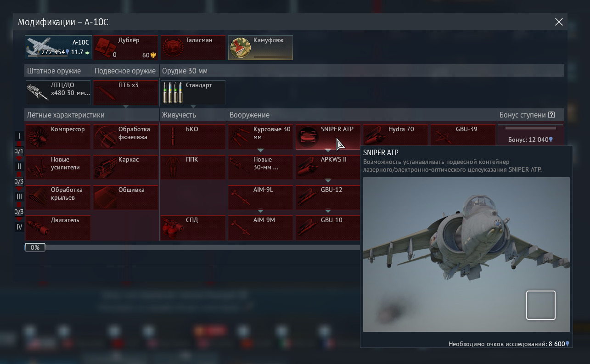This screenshot has height=364, width=590.
Task: Select the Hydra 70 rocket modification
Action: point(395,136)
